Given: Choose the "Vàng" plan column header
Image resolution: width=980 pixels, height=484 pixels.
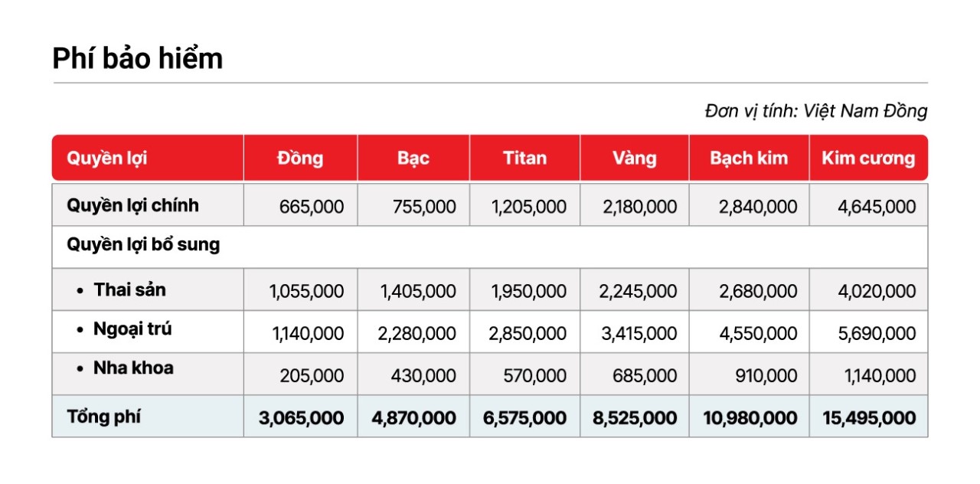Looking at the screenshot, I should tap(635, 159).
